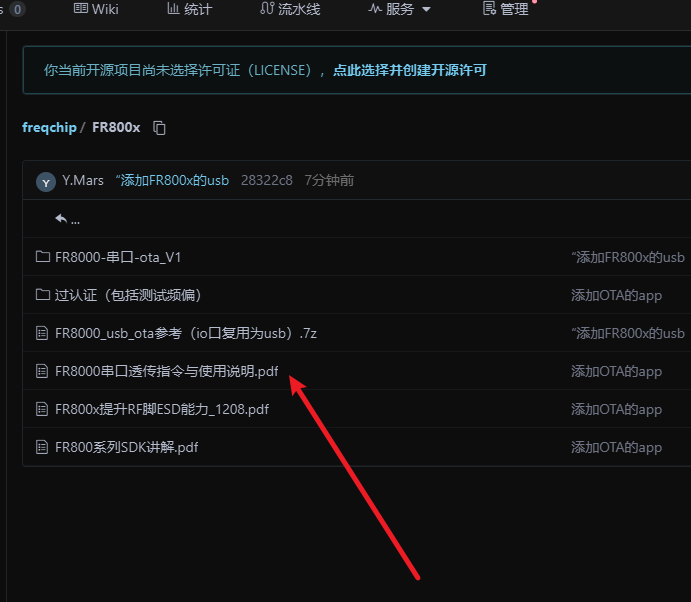The width and height of the screenshot is (691, 602).
Task: Click 点此选择并创建开源许可 link
Action: point(410,70)
